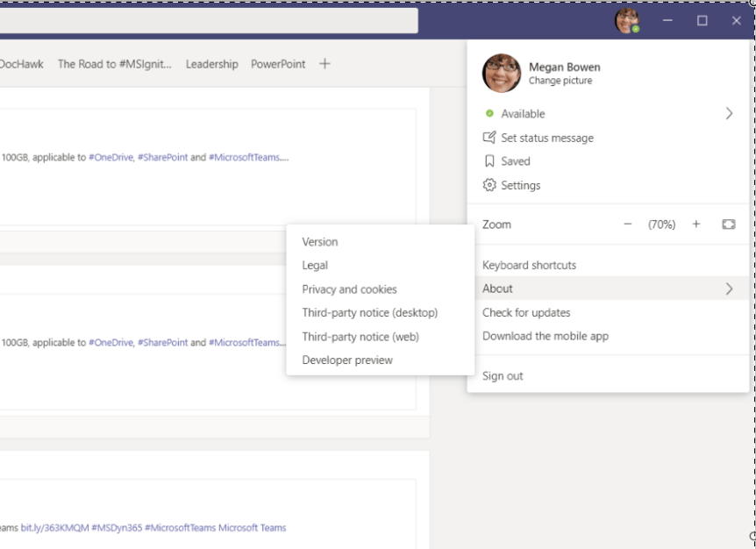The width and height of the screenshot is (756, 549).
Task: Click Change picture link
Action: pyautogui.click(x=560, y=82)
